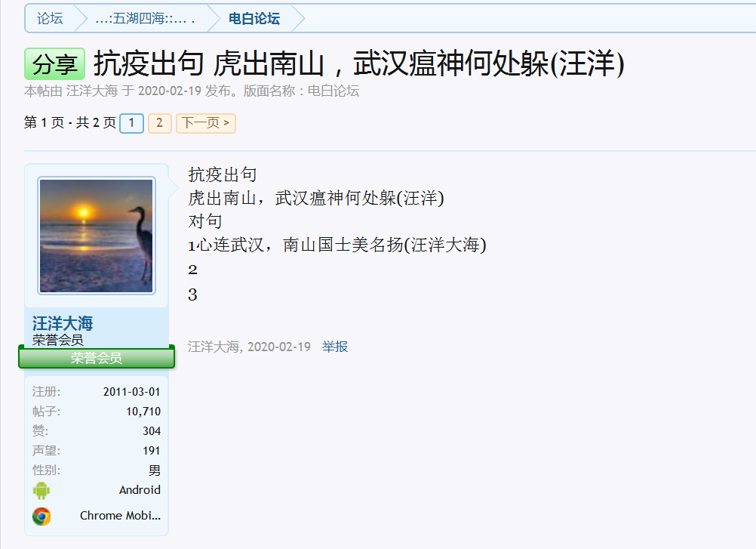Click the author link 汪洋大海 under title

click(x=92, y=91)
